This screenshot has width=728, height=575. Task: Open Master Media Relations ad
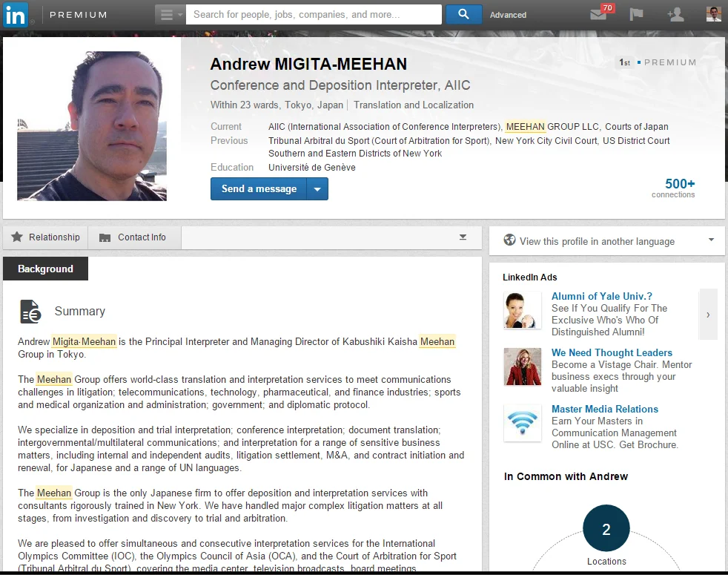point(605,409)
